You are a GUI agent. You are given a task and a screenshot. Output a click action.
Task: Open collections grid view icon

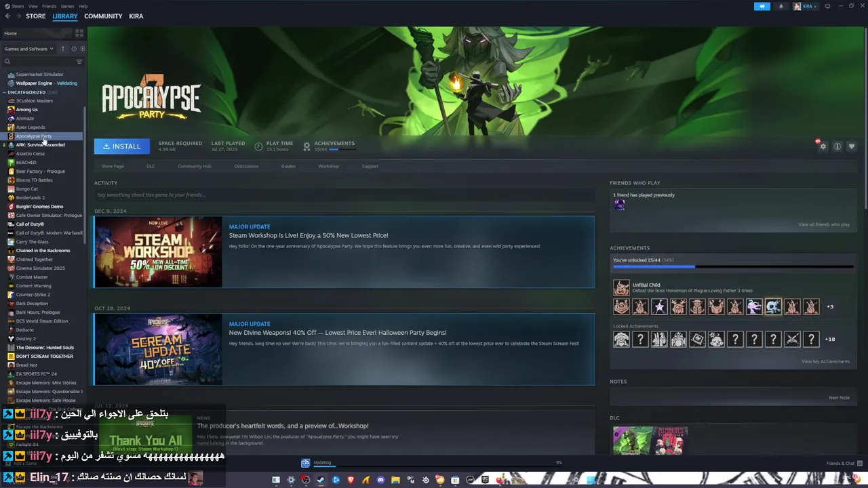[x=79, y=33]
